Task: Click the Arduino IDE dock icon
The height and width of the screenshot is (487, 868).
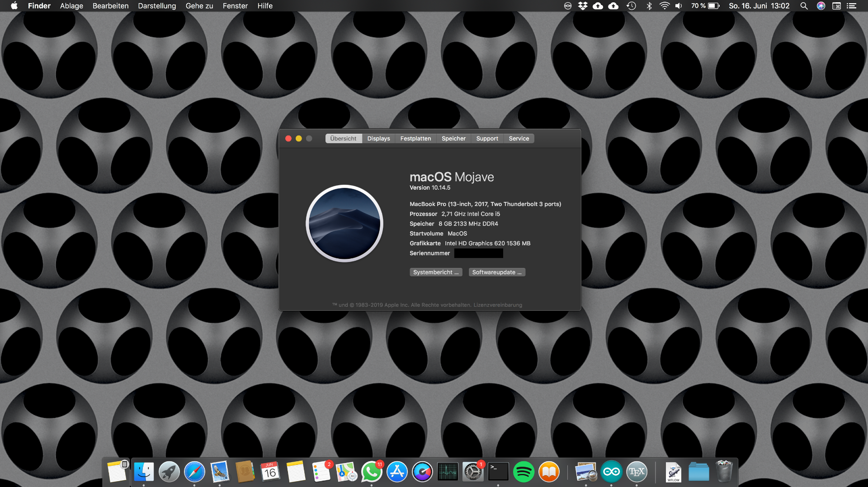Action: click(x=611, y=472)
